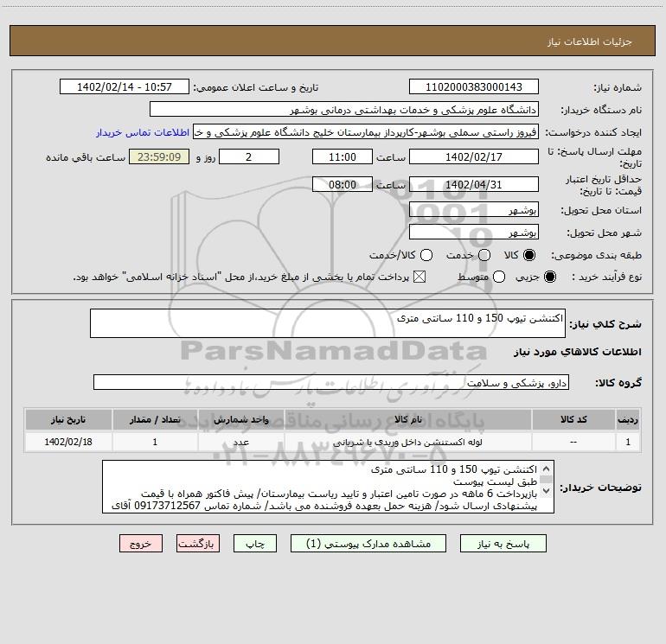Viewport: 666px width, 644px height.
Task: Toggle the اسناد خزانه اسلامی payment checkbox
Action: (x=419, y=277)
